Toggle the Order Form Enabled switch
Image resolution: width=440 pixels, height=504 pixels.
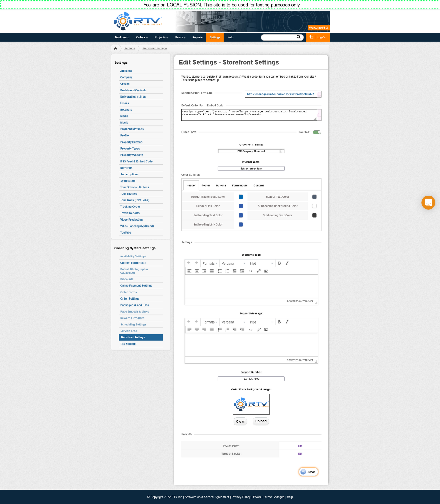click(317, 132)
